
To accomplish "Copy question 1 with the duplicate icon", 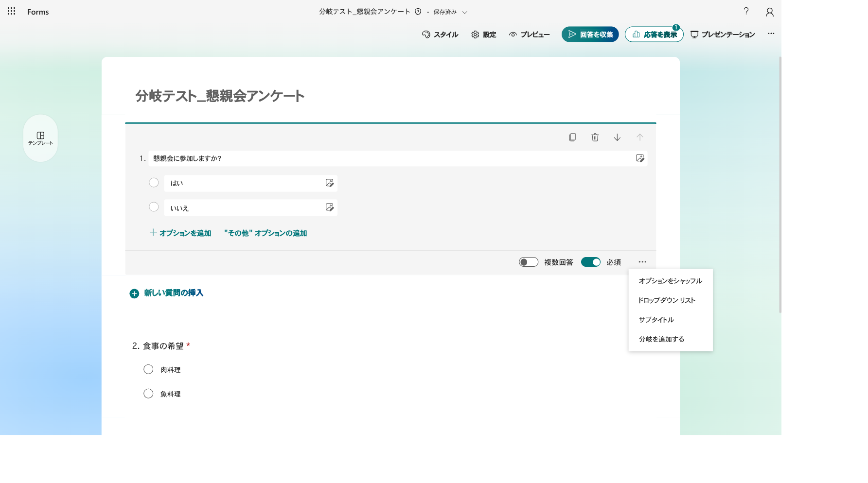I will (572, 138).
